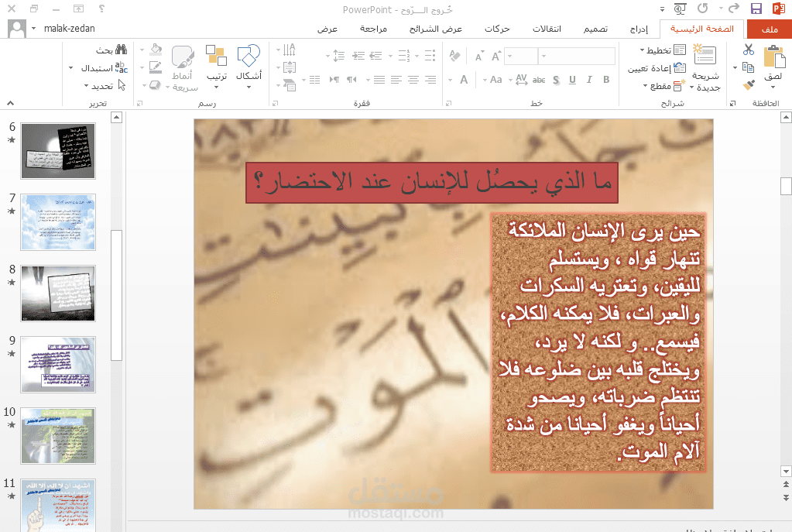The image size is (792, 532).
Task: Toggle Underline formatting
Action: pyautogui.click(x=572, y=80)
